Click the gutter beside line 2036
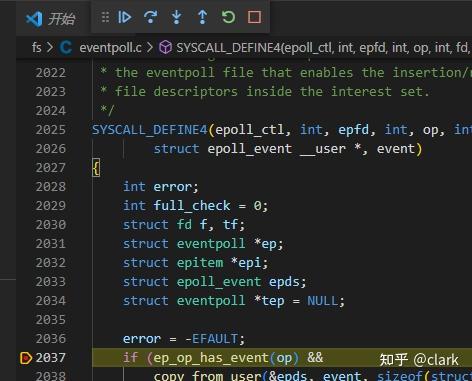Image resolution: width=472 pixels, height=381 pixels. (x=26, y=339)
